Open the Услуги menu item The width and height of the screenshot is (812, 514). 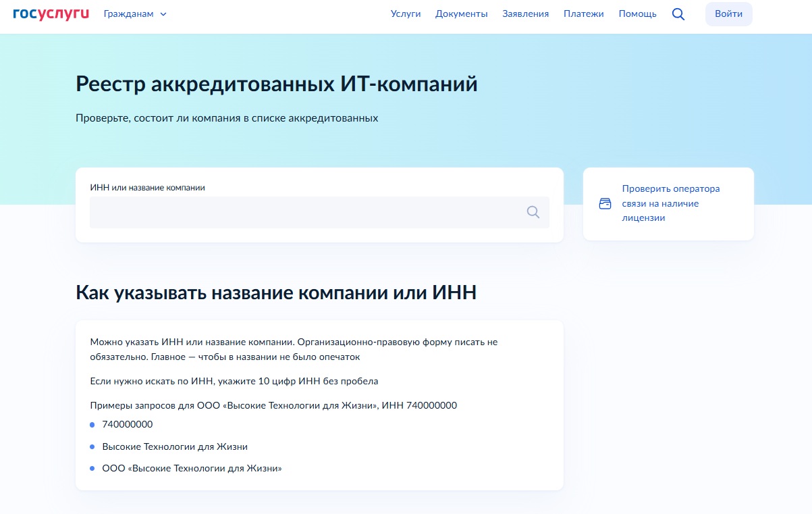click(x=405, y=13)
